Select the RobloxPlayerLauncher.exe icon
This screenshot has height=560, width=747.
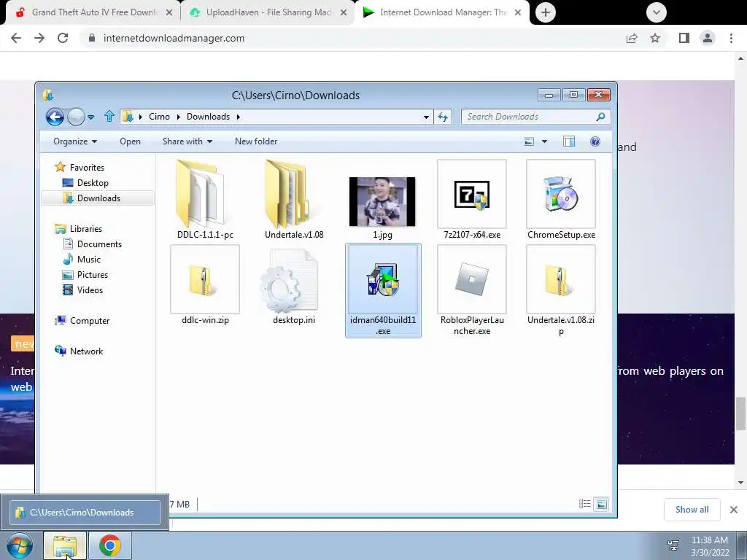472,279
